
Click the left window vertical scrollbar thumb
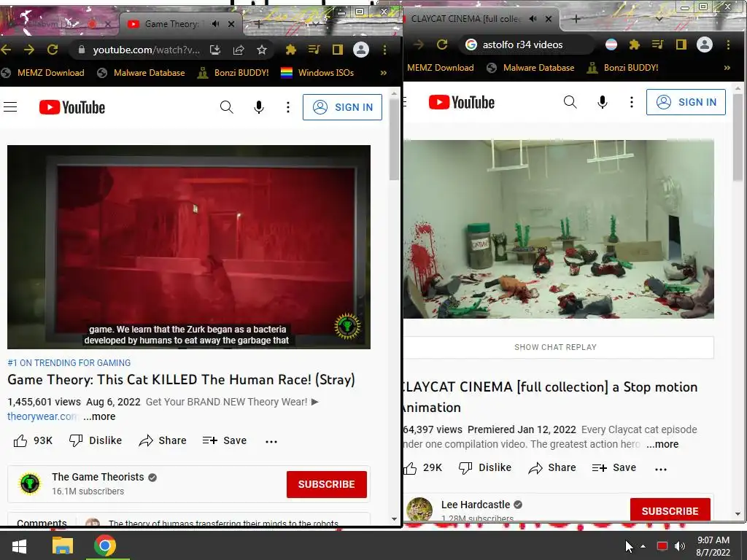[x=394, y=139]
